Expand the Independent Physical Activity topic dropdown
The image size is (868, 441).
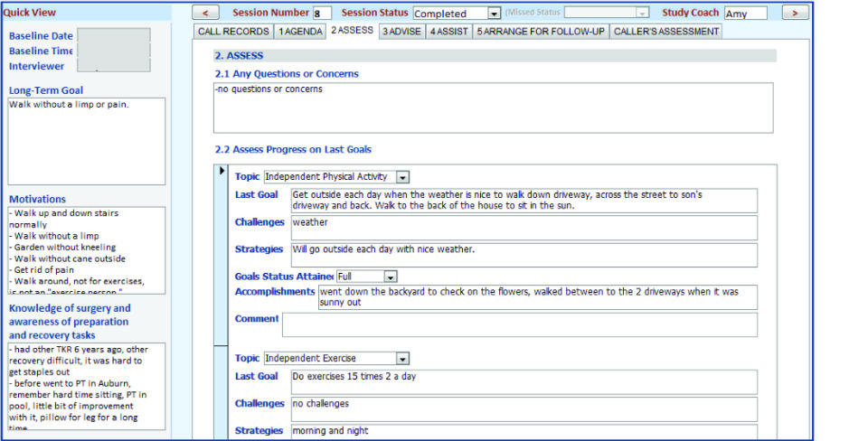click(x=403, y=177)
